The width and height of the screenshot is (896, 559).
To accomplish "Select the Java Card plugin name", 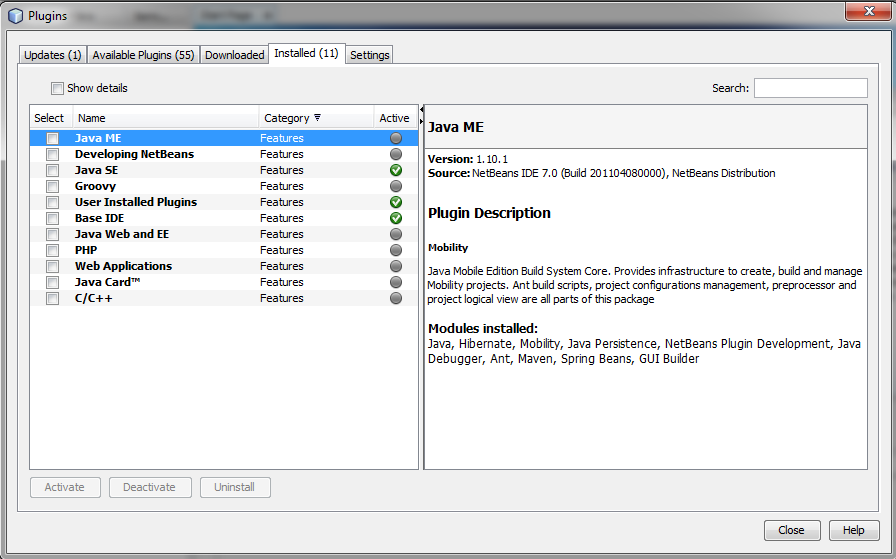I will click(x=107, y=282).
